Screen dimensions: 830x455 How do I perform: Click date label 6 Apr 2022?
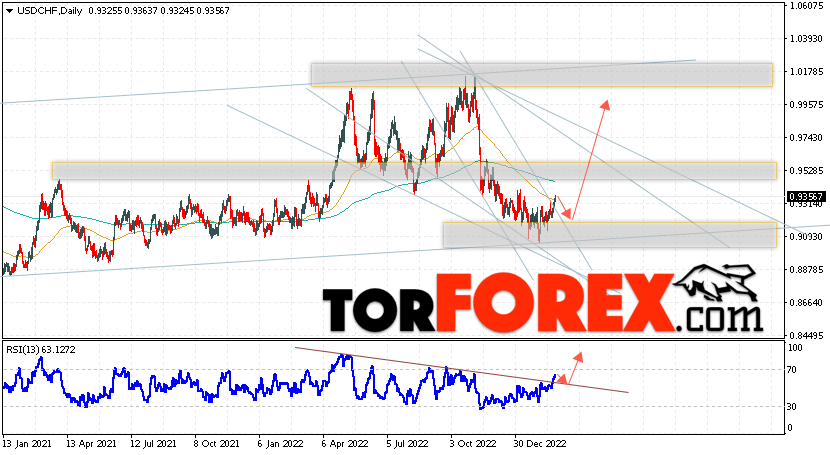(345, 443)
